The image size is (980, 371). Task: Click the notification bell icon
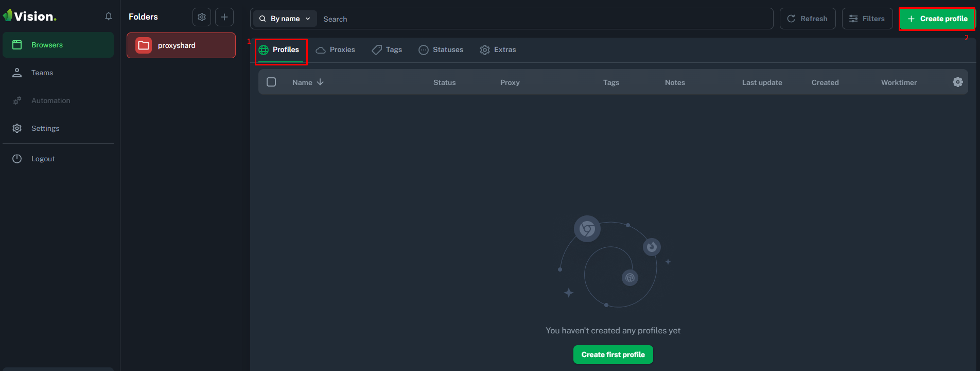(108, 16)
